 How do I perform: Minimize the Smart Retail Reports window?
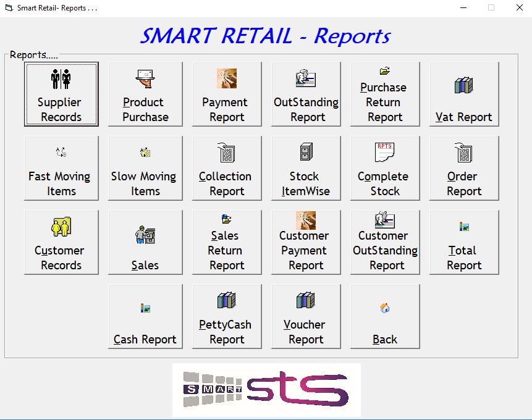coord(463,7)
